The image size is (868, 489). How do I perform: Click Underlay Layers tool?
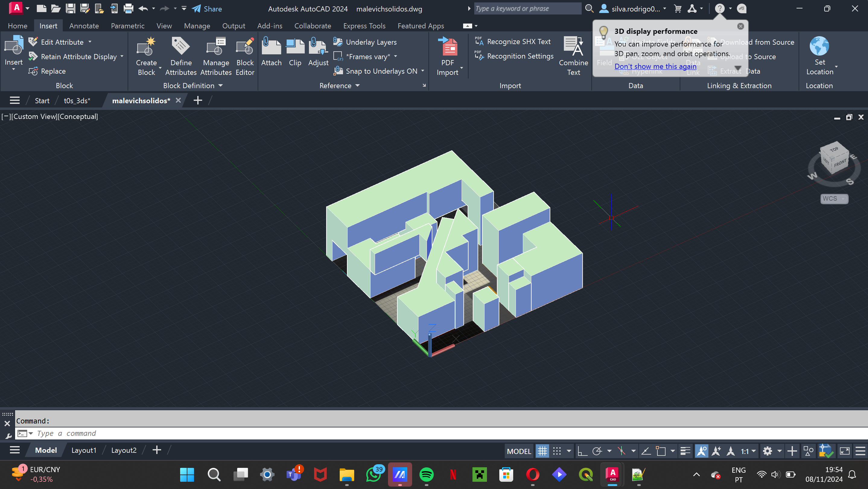tap(365, 42)
